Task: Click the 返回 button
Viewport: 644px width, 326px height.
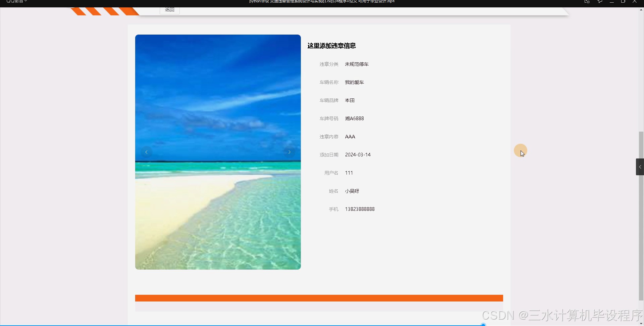Action: (x=169, y=9)
